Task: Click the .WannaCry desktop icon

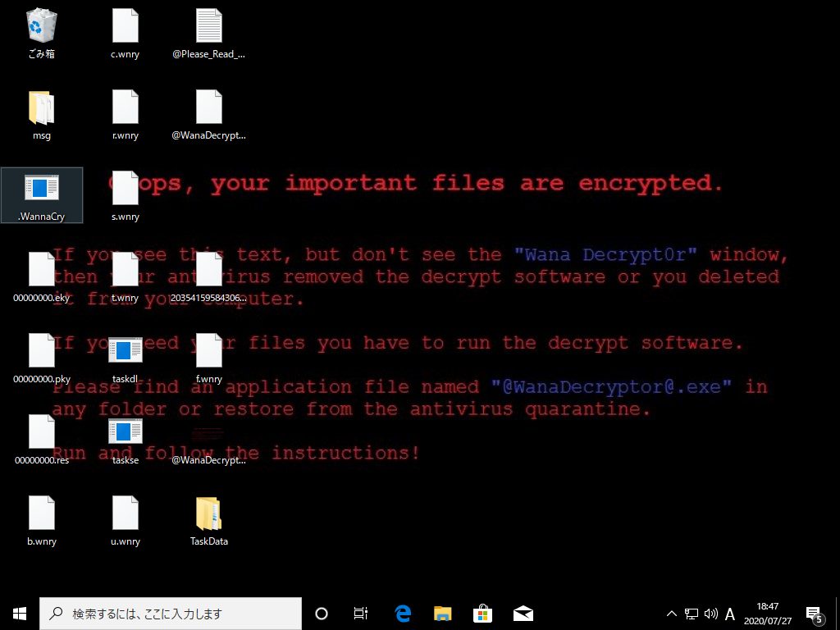Action: (x=42, y=189)
